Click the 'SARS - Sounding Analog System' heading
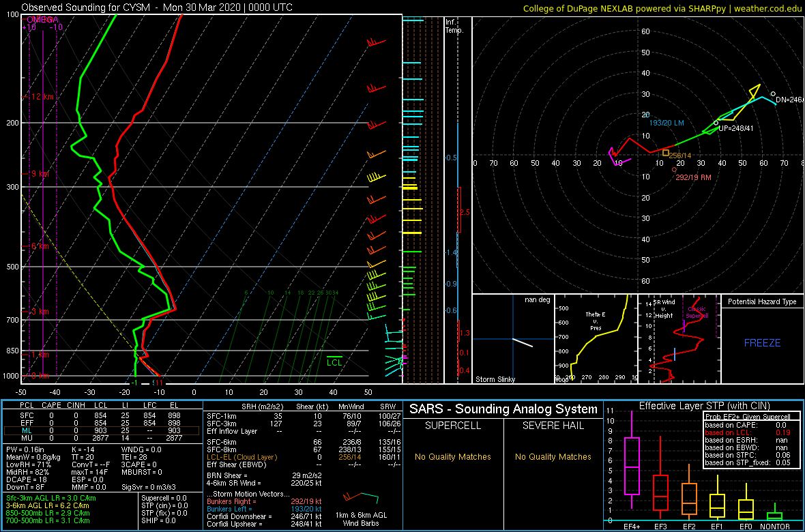Image resolution: width=805 pixels, height=532 pixels. [x=503, y=409]
